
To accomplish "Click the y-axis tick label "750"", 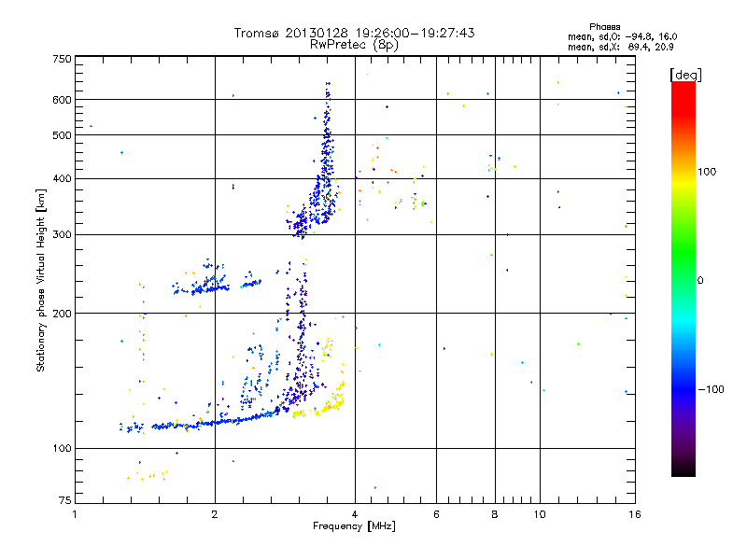I will click(62, 59).
